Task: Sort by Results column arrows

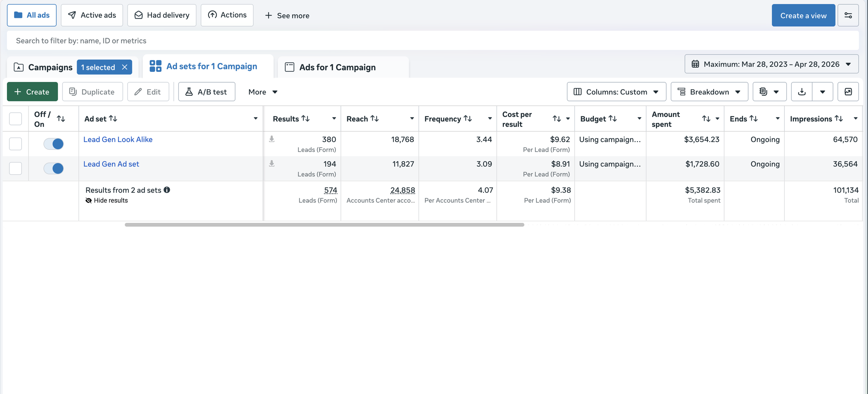Action: pyautogui.click(x=306, y=119)
